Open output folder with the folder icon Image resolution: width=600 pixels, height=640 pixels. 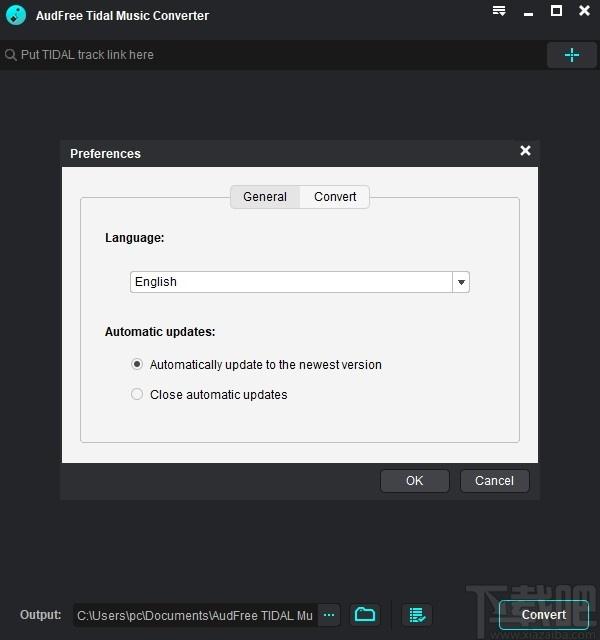365,614
